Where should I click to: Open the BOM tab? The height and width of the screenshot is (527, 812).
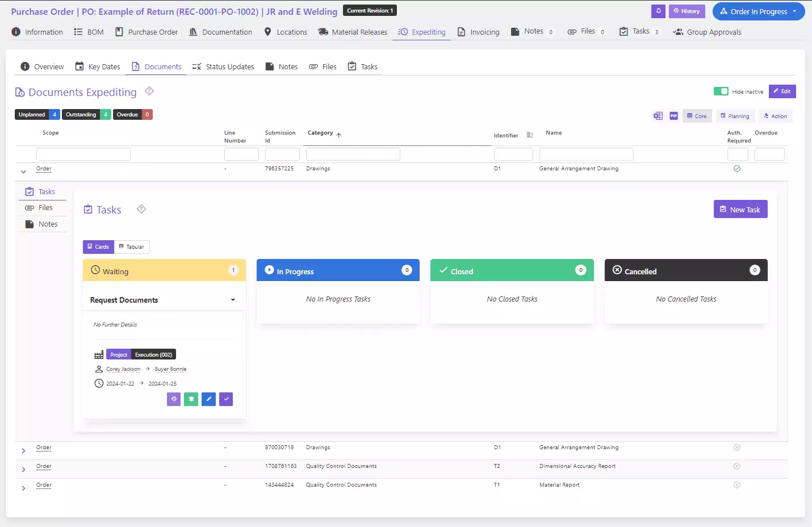[89, 32]
